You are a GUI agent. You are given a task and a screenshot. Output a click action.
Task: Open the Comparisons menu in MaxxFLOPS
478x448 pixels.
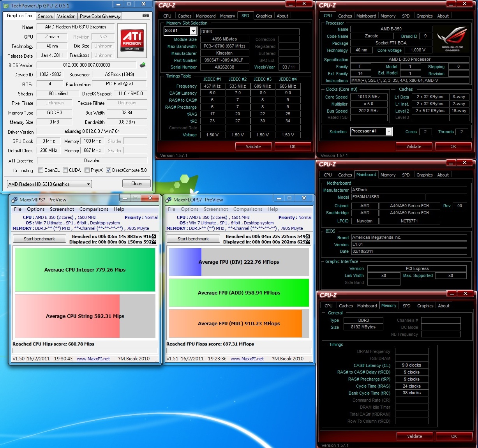pyautogui.click(x=248, y=209)
